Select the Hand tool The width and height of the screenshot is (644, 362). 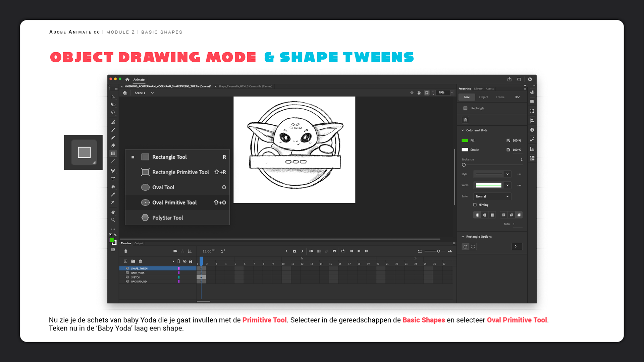pyautogui.click(x=113, y=212)
